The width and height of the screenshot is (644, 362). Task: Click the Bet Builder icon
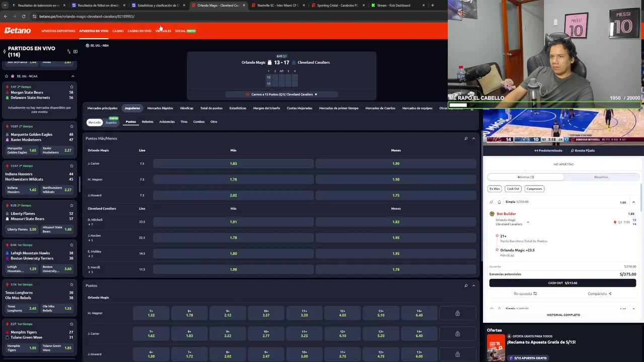[492, 214]
